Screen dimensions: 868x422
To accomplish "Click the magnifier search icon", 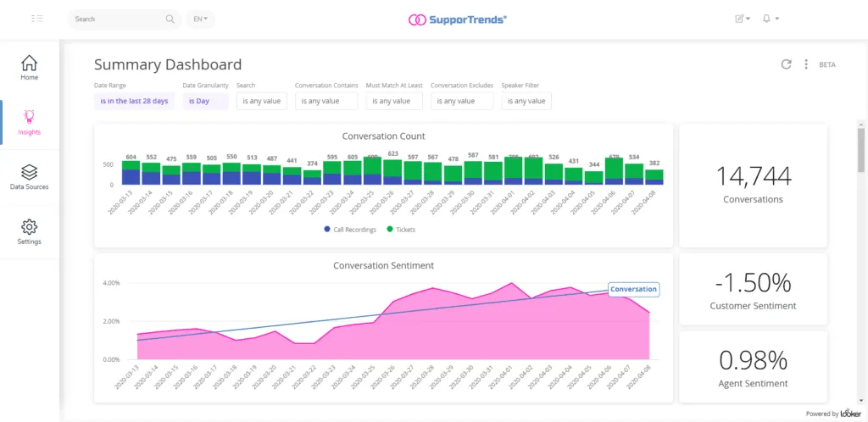I will pyautogui.click(x=170, y=19).
